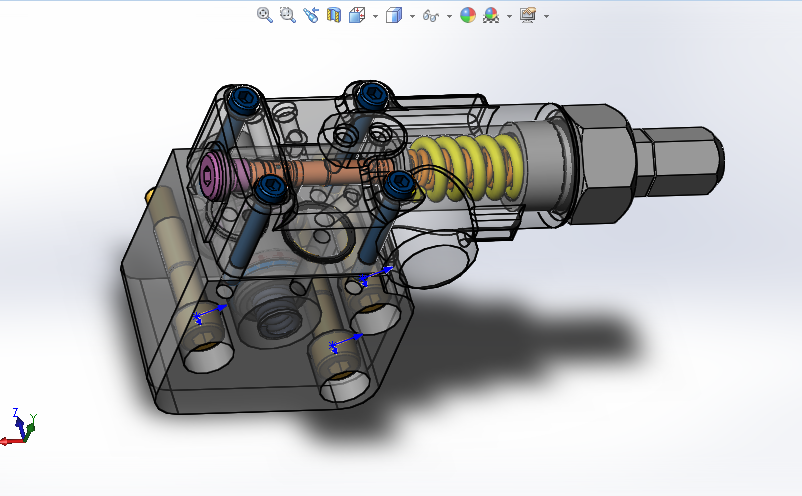Click the Hide/Show Items glasses icon
The width and height of the screenshot is (802, 496).
(431, 16)
